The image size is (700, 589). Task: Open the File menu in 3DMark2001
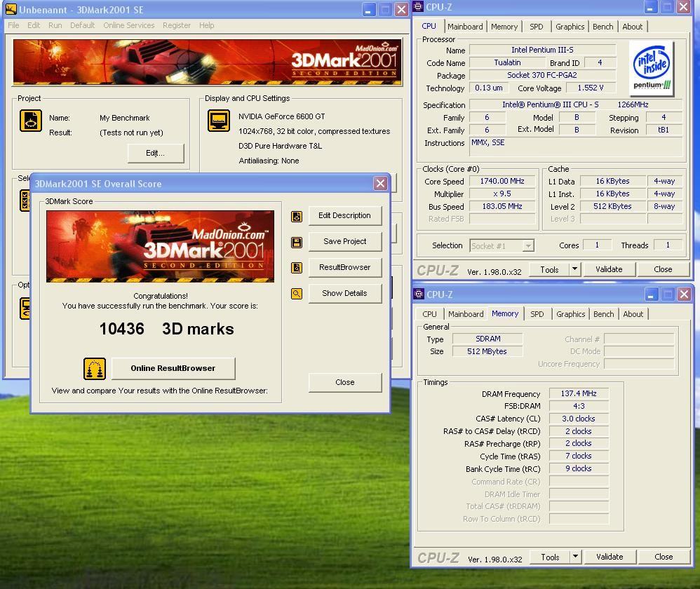pos(14,25)
